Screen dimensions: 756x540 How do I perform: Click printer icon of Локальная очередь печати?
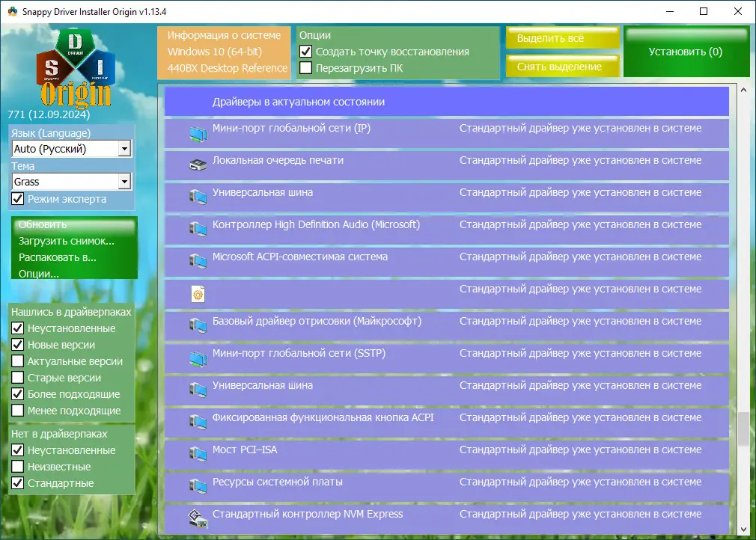[198, 166]
